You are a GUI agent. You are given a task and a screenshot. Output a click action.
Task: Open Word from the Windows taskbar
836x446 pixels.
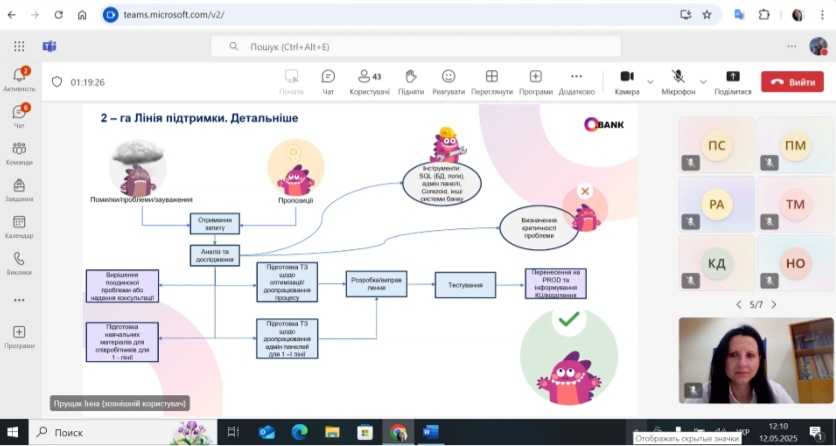pos(431,432)
